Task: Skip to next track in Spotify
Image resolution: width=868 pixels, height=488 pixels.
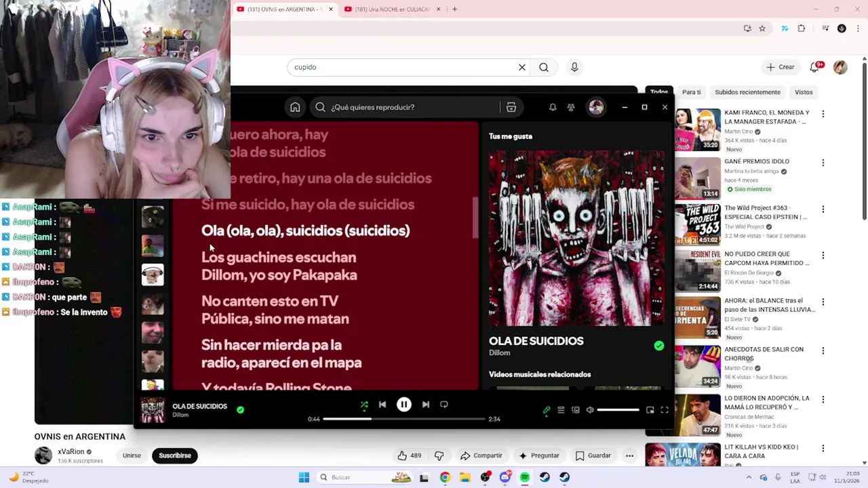Action: pyautogui.click(x=425, y=405)
